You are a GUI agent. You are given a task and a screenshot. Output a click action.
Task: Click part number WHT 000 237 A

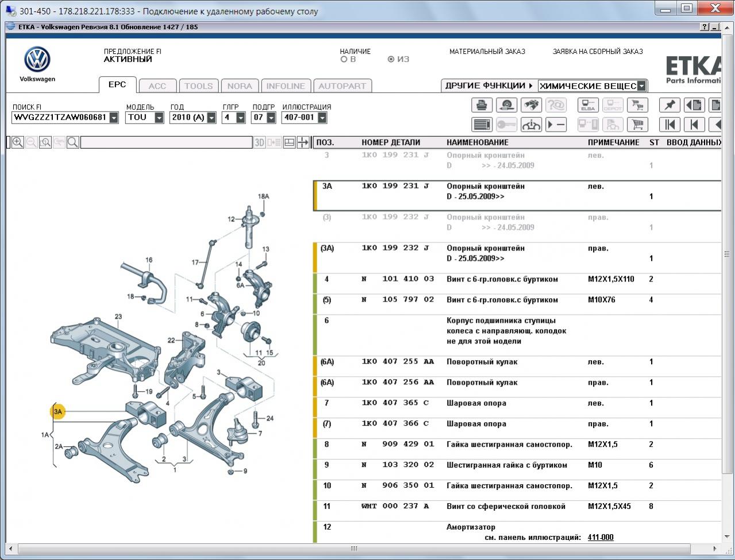pos(395,507)
